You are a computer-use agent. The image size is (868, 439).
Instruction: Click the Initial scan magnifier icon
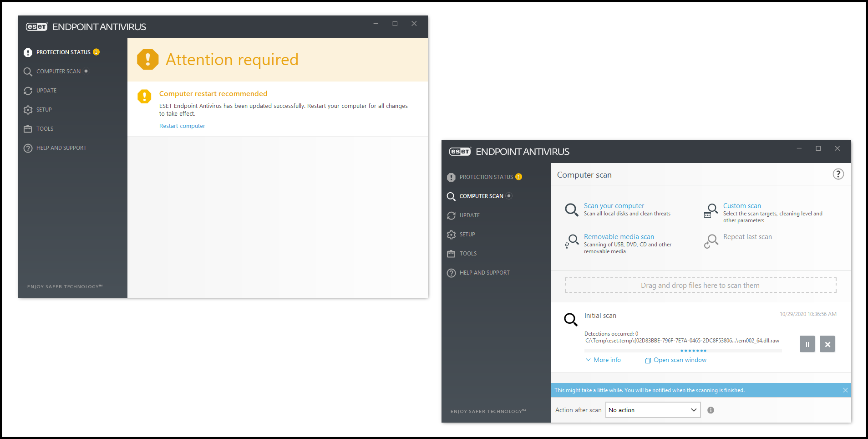coord(571,320)
